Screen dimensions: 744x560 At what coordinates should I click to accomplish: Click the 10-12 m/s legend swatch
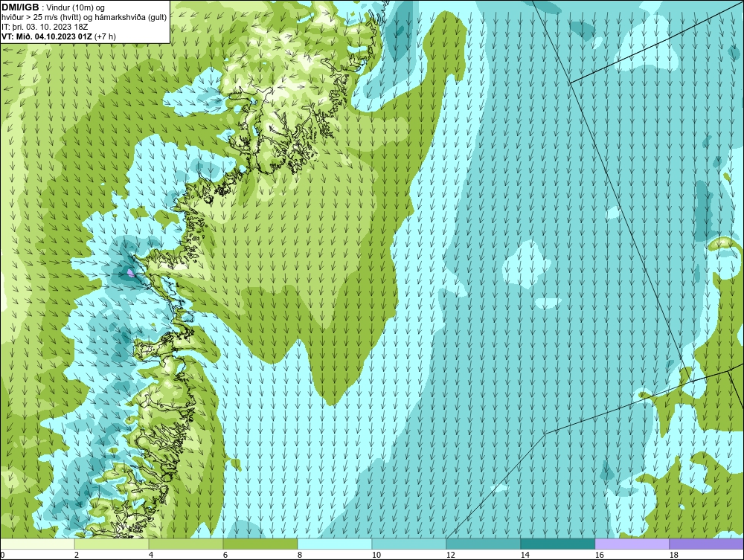point(409,544)
